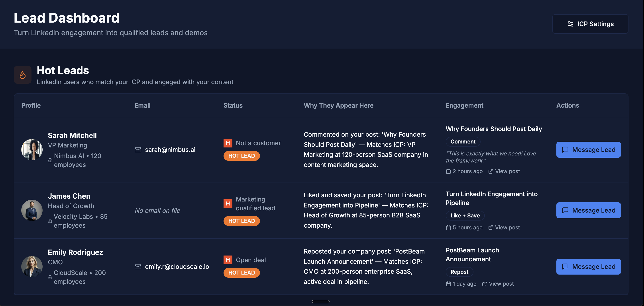Message lead Sarah Mitchell
This screenshot has width=644, height=306.
pos(588,150)
